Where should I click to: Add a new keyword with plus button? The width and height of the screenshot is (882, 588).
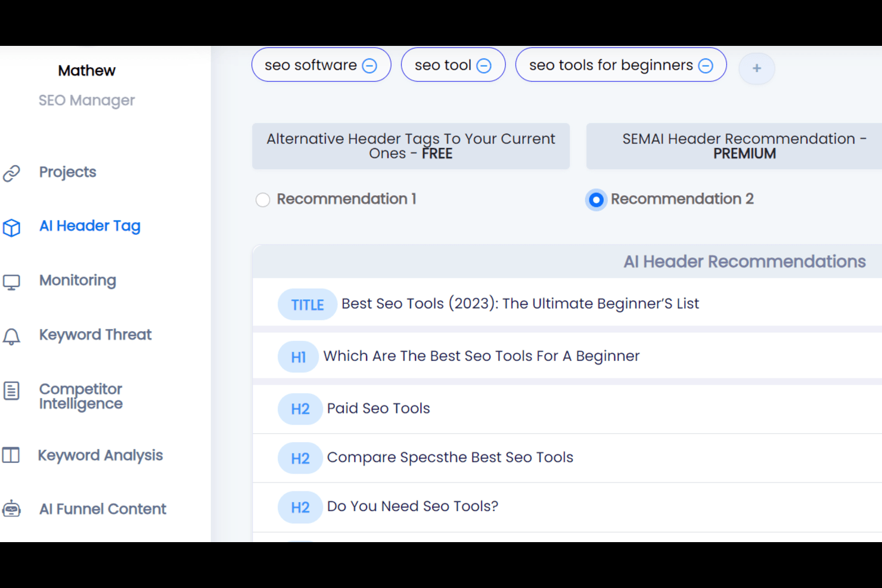click(x=757, y=69)
